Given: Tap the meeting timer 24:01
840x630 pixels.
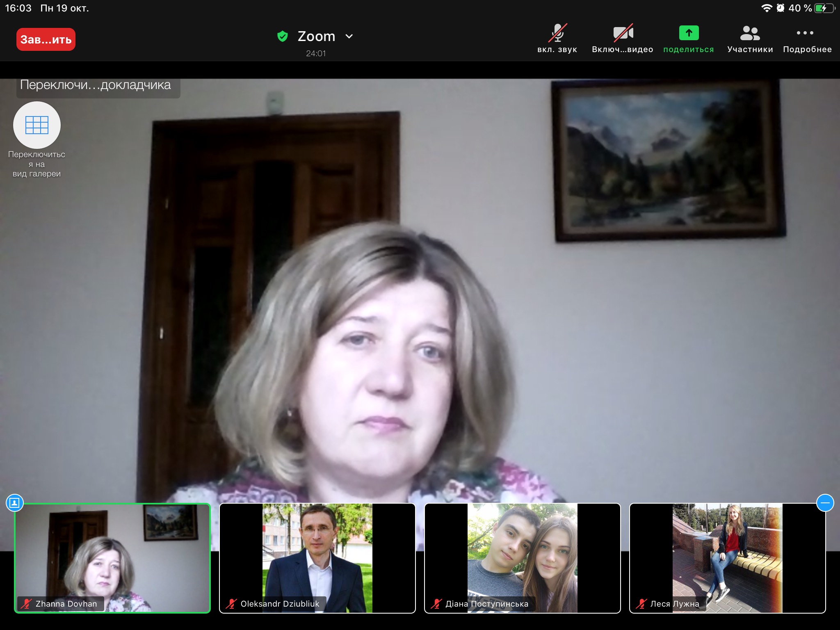Looking at the screenshot, I should (x=316, y=53).
